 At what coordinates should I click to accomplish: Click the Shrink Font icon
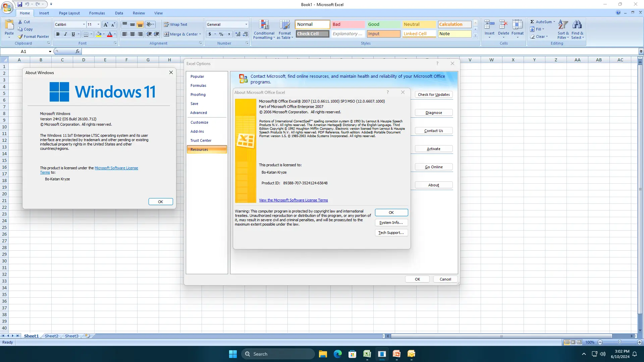tap(113, 24)
